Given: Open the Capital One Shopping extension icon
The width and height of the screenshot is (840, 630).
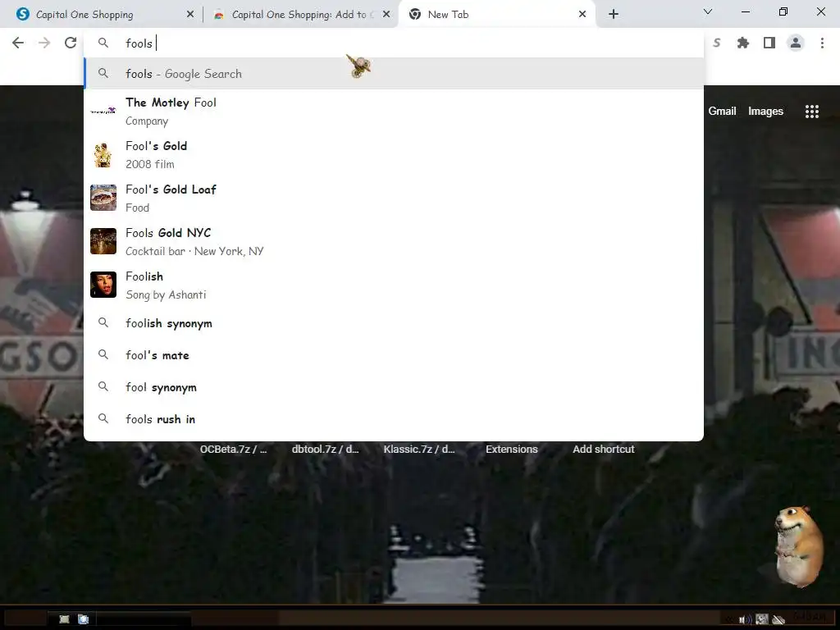Looking at the screenshot, I should 716,43.
